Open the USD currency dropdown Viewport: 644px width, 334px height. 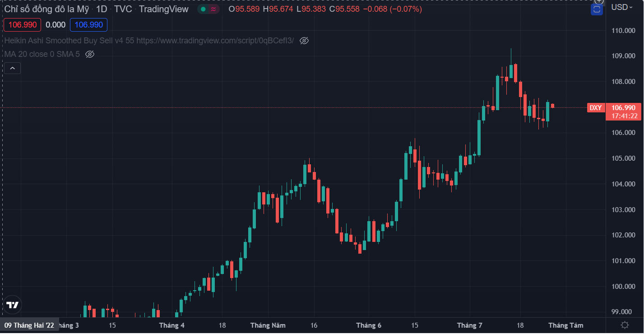[622, 7]
